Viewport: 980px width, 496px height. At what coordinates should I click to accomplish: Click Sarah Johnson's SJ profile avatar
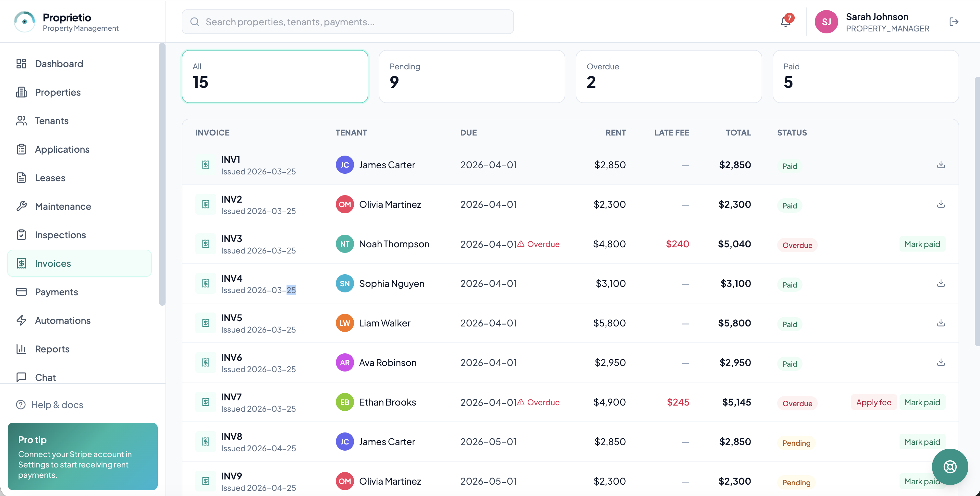point(826,22)
